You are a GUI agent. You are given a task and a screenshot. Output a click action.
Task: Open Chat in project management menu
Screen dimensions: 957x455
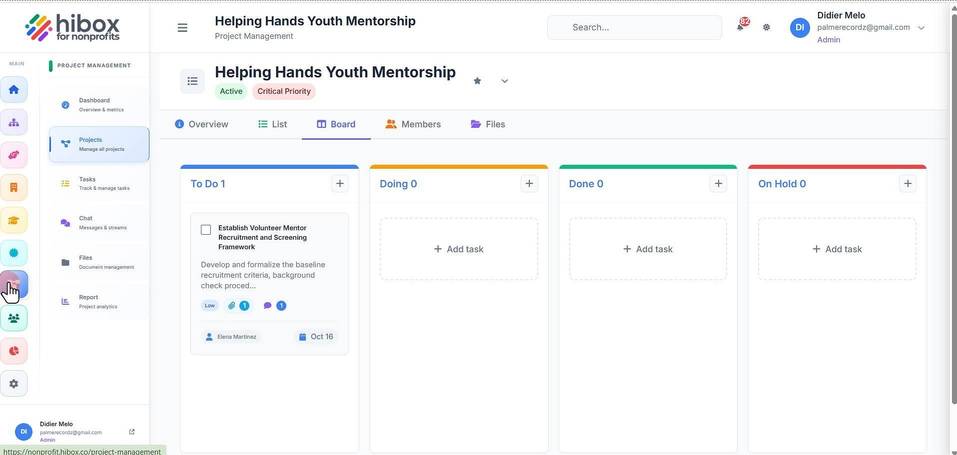click(99, 223)
